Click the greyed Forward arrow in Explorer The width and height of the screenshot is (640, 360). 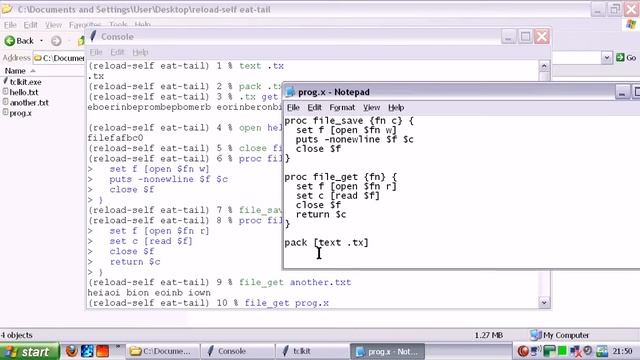click(x=56, y=41)
